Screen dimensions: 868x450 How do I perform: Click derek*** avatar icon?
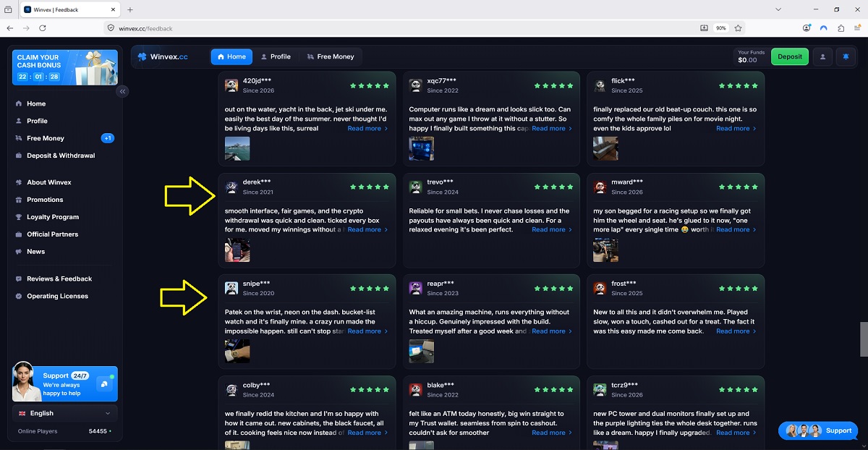[x=231, y=187]
